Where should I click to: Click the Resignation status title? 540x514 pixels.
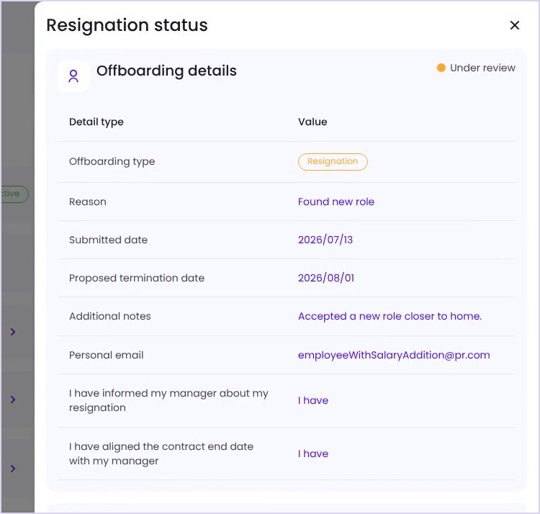tap(127, 25)
